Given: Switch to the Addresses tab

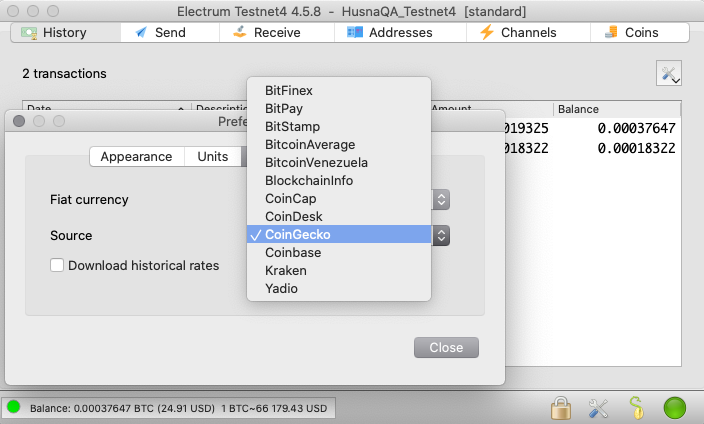Looking at the screenshot, I should click(x=400, y=33).
